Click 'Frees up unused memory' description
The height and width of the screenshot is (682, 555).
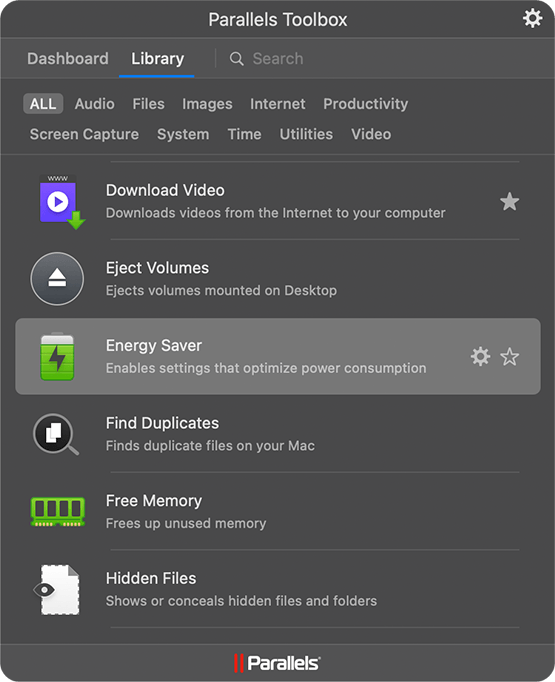point(186,523)
